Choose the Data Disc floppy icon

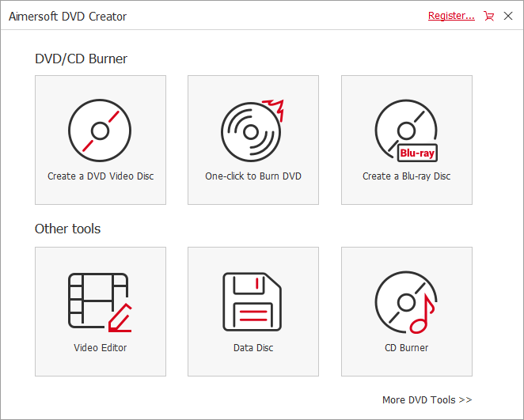tap(253, 302)
